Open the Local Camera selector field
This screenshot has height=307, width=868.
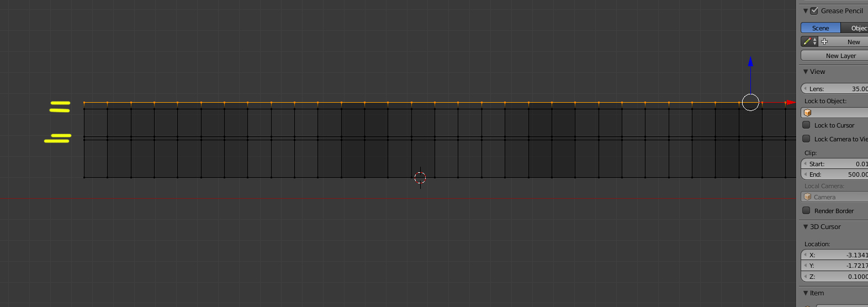(x=834, y=197)
